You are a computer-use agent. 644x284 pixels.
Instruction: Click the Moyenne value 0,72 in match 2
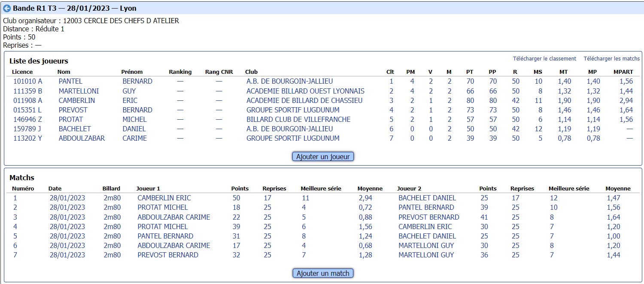tap(365, 208)
